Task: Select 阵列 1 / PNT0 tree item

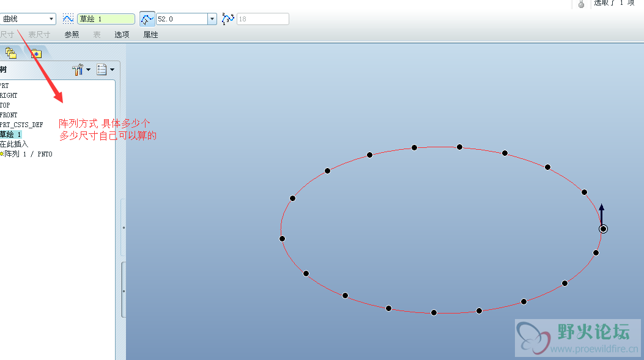Action: [26, 154]
